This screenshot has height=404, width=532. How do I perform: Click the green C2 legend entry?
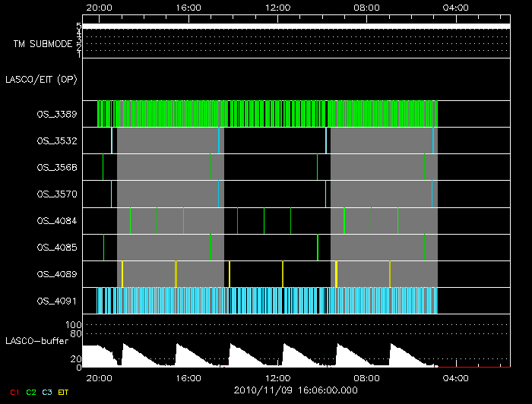coord(31,392)
